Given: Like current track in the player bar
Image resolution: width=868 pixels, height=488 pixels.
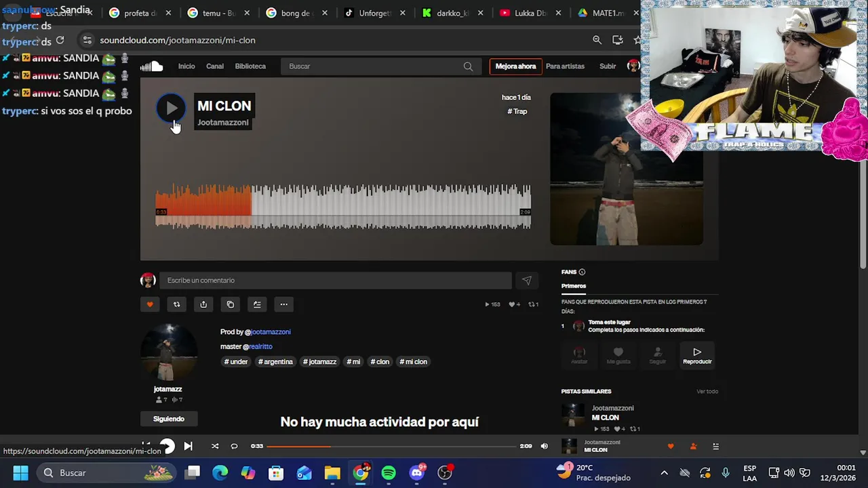Looking at the screenshot, I should [x=671, y=446].
